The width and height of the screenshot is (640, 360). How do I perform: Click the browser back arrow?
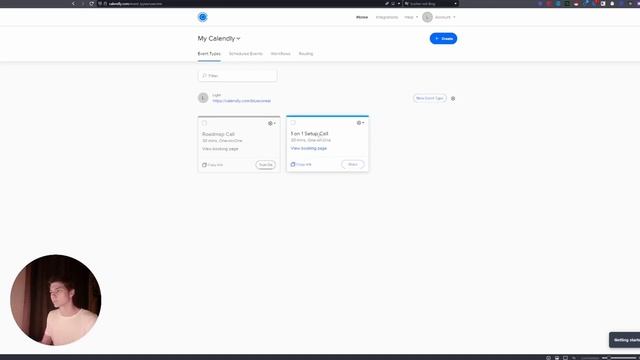[x=73, y=4]
